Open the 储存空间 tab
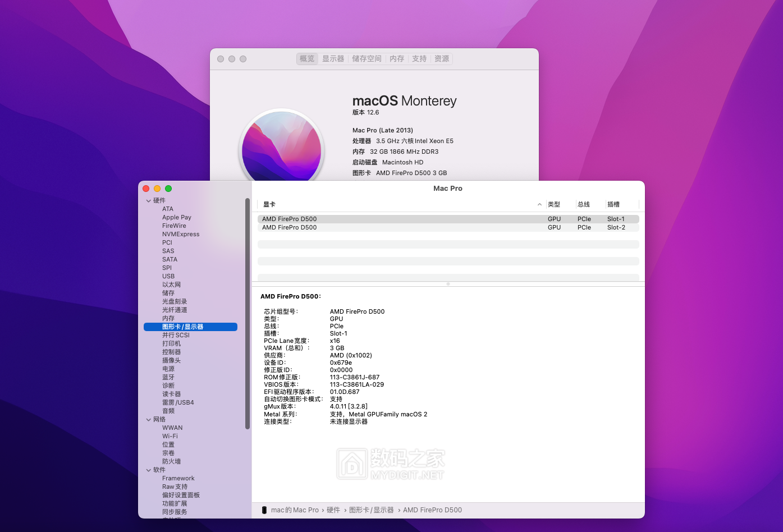The height and width of the screenshot is (532, 783). pyautogui.click(x=367, y=58)
